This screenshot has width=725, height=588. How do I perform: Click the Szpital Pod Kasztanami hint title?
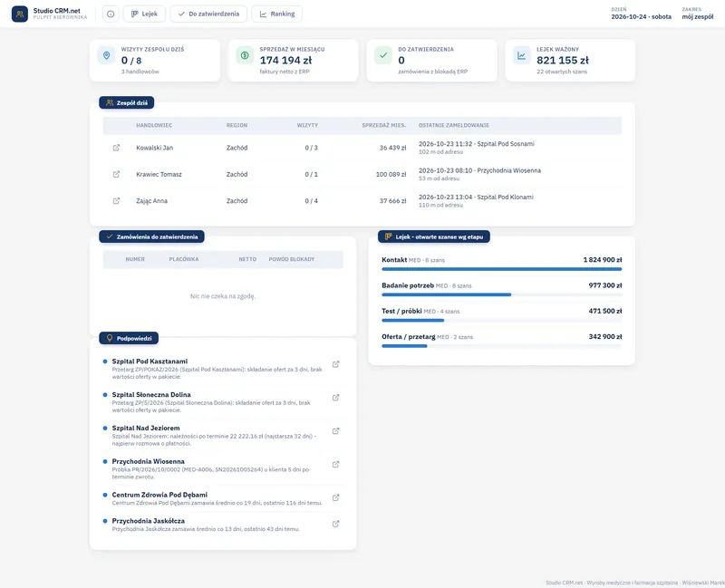pyautogui.click(x=150, y=361)
